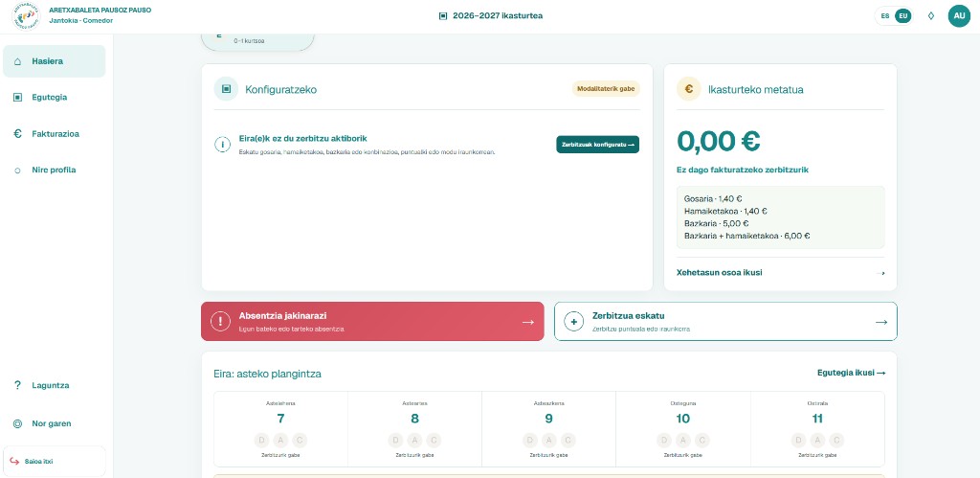
Task: Click the calendar icon beside 2026-2027 ikasturtea
Action: pos(443,15)
